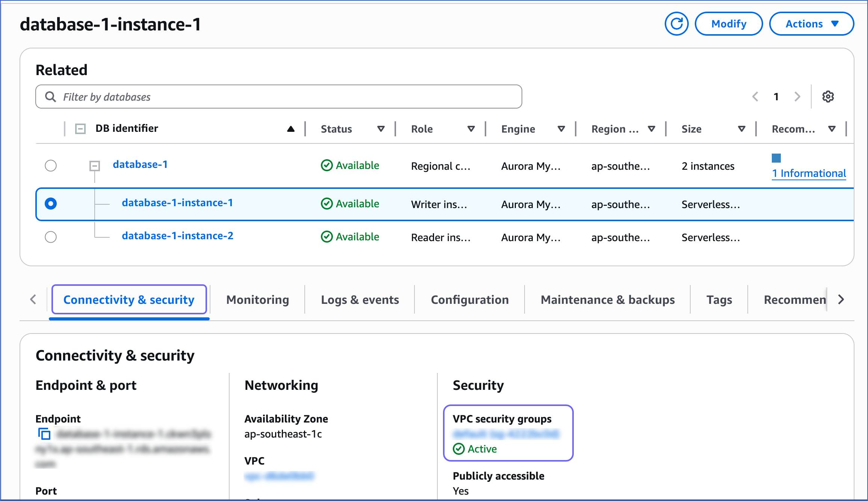Click Aurora My… engine cell for database-1

(x=531, y=166)
